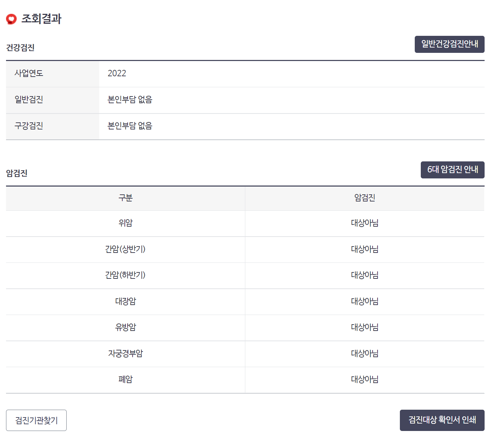Select the 조회결과 heading text

tap(41, 19)
